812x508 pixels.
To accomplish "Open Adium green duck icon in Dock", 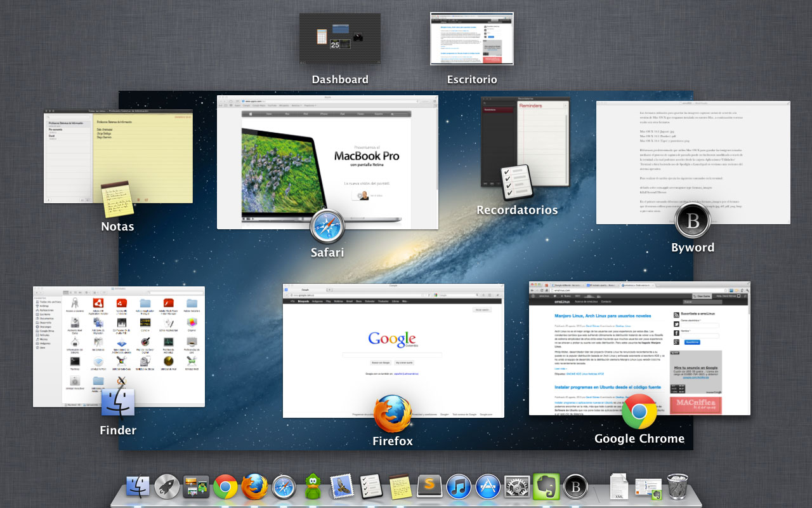I will click(x=313, y=487).
